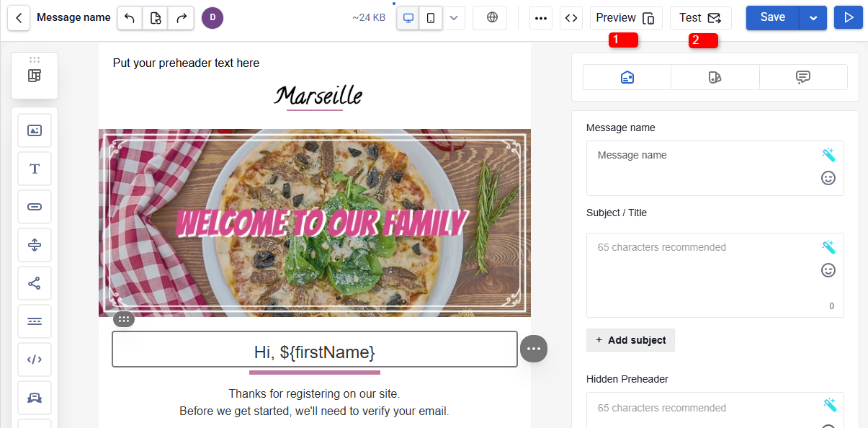868x428 pixels.
Task: Select the pizza welcome banner image
Action: tap(315, 223)
